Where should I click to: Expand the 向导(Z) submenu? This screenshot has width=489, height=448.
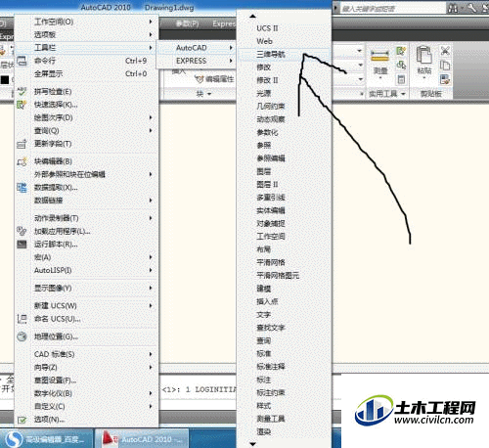[x=87, y=367]
